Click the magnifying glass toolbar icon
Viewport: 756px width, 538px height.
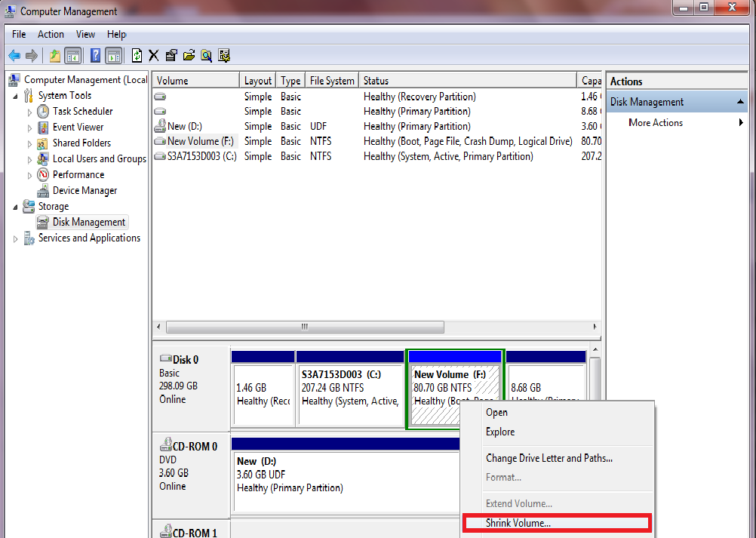pyautogui.click(x=206, y=55)
